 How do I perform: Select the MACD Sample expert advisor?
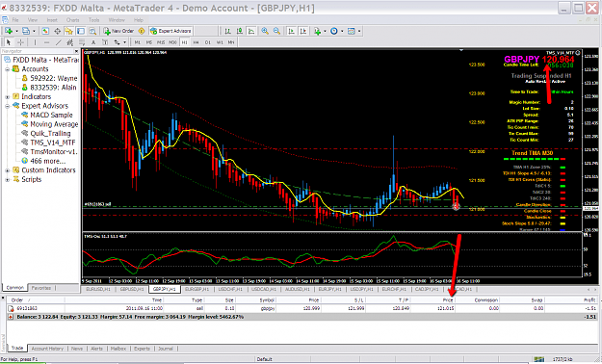[x=51, y=116]
